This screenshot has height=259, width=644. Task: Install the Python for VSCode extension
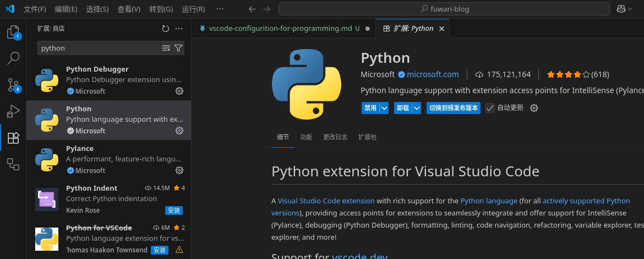160,250
